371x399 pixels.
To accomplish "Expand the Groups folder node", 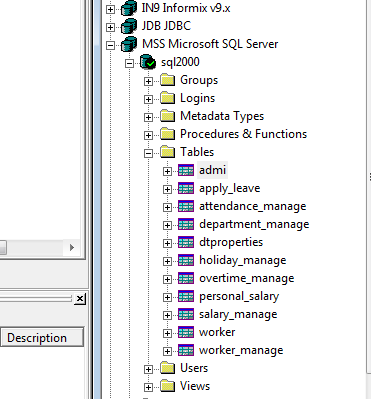I will [148, 81].
